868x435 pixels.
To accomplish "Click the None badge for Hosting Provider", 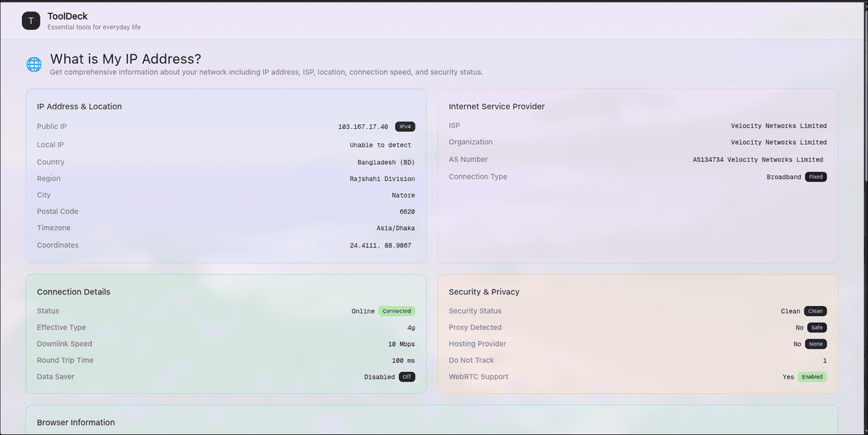I will coord(815,344).
